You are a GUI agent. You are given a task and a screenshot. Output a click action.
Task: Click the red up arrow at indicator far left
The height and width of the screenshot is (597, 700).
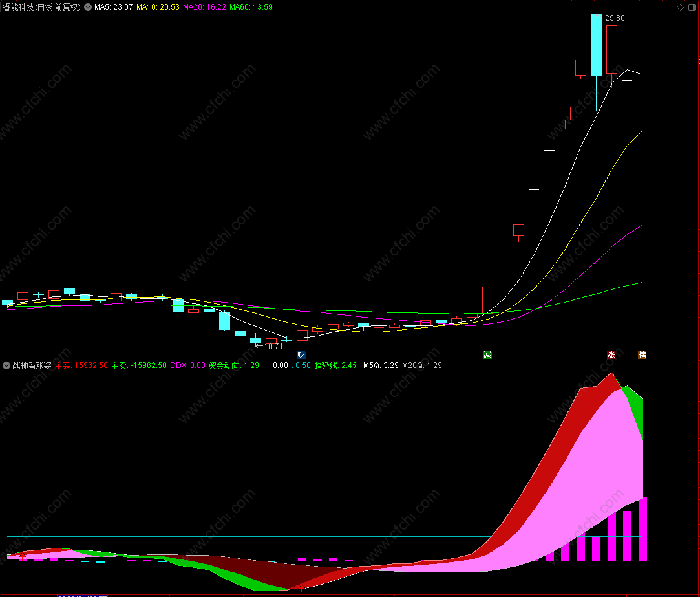23,556
